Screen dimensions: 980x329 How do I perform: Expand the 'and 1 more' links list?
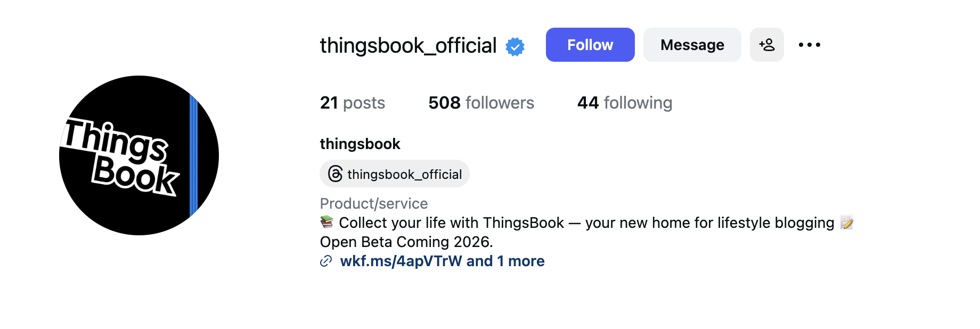coord(505,261)
